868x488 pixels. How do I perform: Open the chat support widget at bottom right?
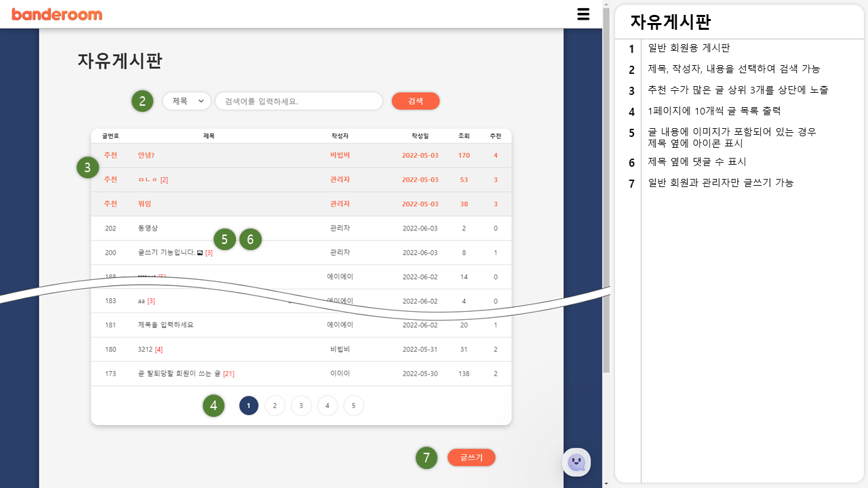click(576, 462)
